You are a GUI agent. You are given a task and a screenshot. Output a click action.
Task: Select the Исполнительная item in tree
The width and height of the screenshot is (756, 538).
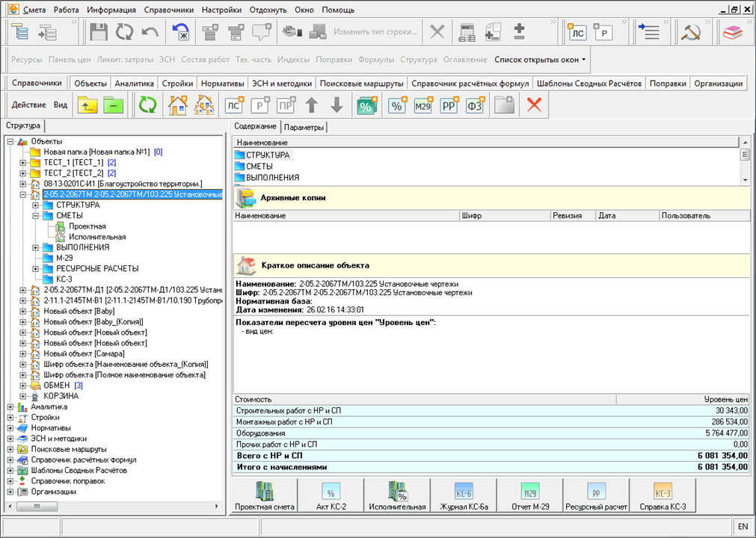point(97,237)
